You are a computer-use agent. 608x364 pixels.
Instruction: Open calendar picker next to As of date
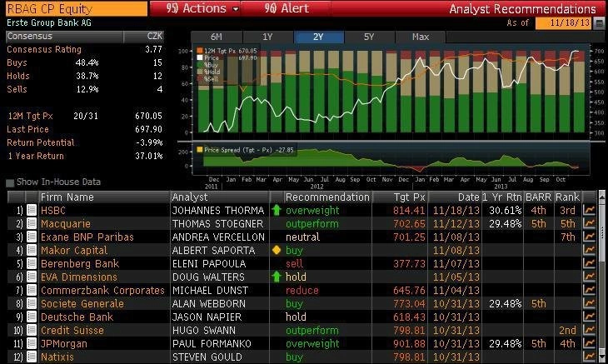click(x=600, y=22)
